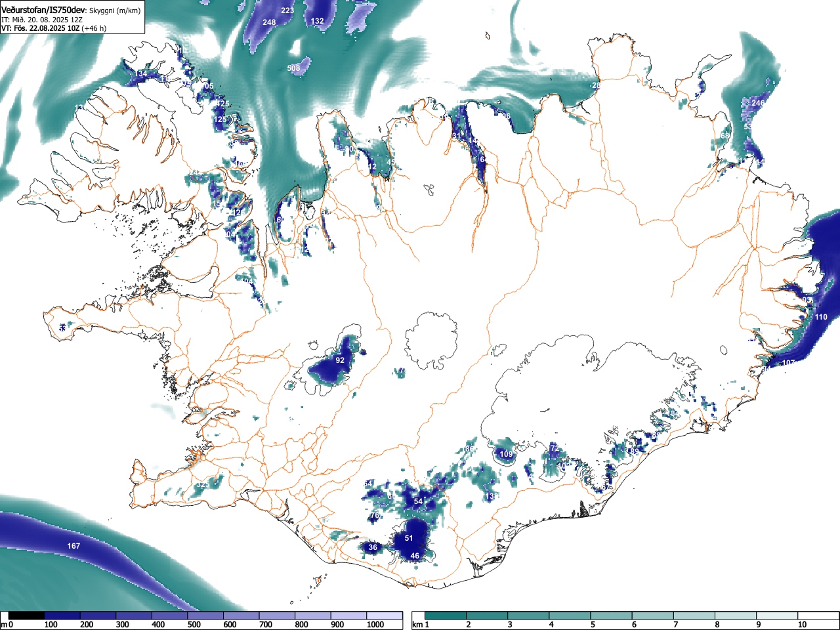This screenshot has height=630, width=840.
Task: Click the 'VT: Fös. 22.08.2025 10Z' line
Action: (x=41, y=28)
